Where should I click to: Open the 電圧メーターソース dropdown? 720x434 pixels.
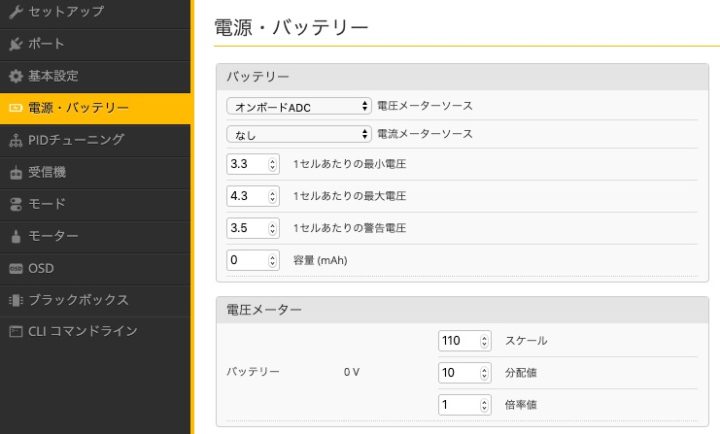coord(298,106)
